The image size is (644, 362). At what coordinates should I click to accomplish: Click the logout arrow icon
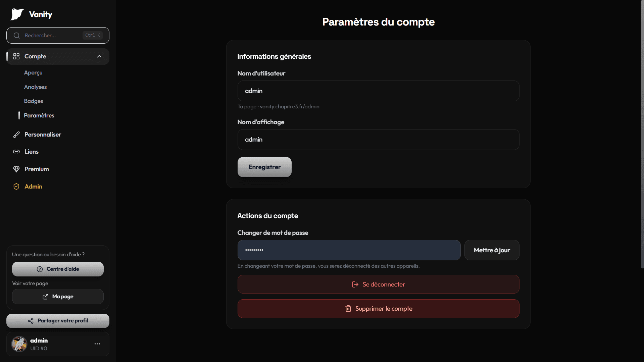click(355, 285)
